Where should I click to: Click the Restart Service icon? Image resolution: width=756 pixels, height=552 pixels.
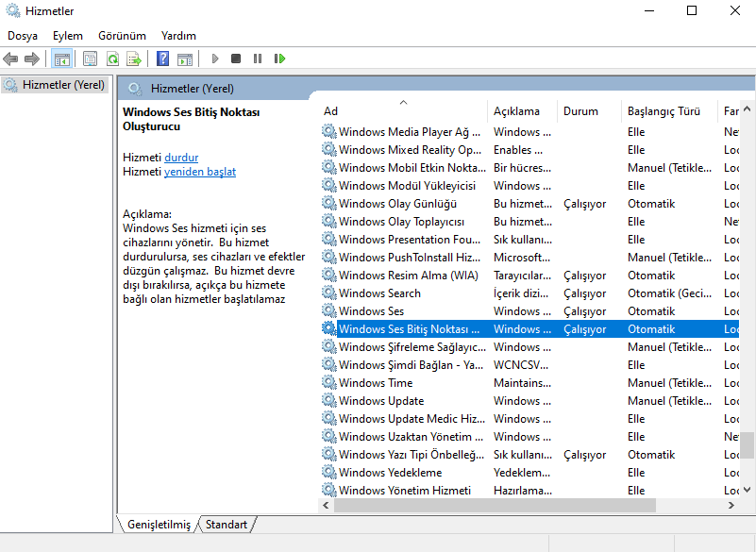279,59
